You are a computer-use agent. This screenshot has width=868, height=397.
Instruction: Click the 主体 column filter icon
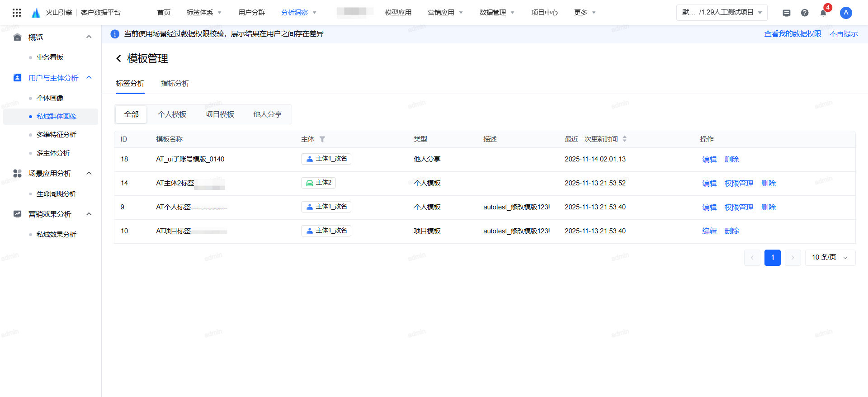322,139
